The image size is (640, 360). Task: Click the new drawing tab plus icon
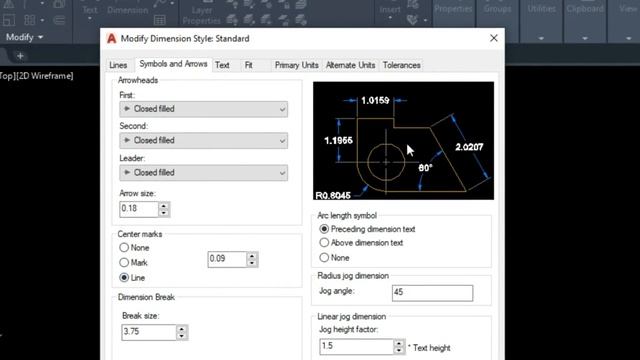click(20, 56)
